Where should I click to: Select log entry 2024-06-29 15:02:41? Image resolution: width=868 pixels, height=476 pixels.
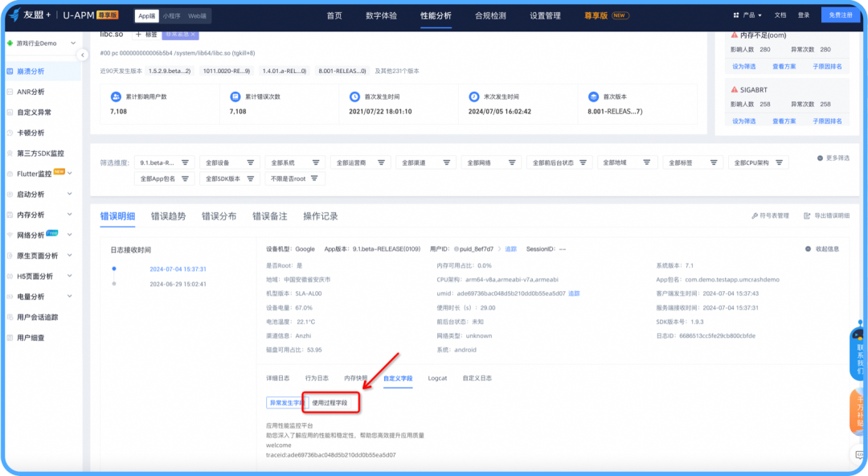(178, 285)
